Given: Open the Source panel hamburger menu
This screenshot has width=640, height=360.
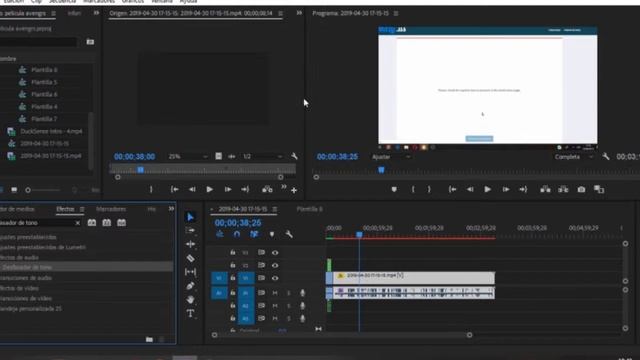Looking at the screenshot, I should pyautogui.click(x=280, y=13).
